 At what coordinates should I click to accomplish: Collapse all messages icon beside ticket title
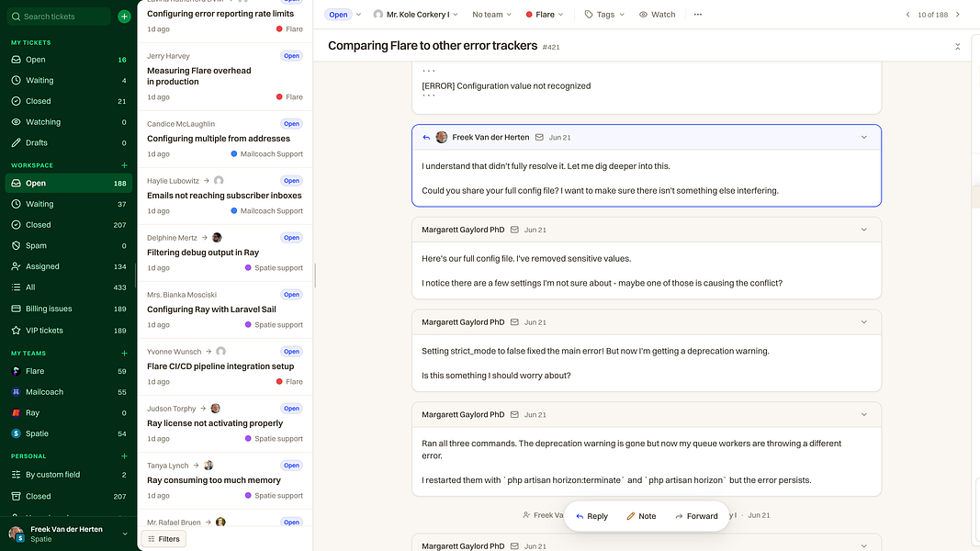(x=958, y=46)
